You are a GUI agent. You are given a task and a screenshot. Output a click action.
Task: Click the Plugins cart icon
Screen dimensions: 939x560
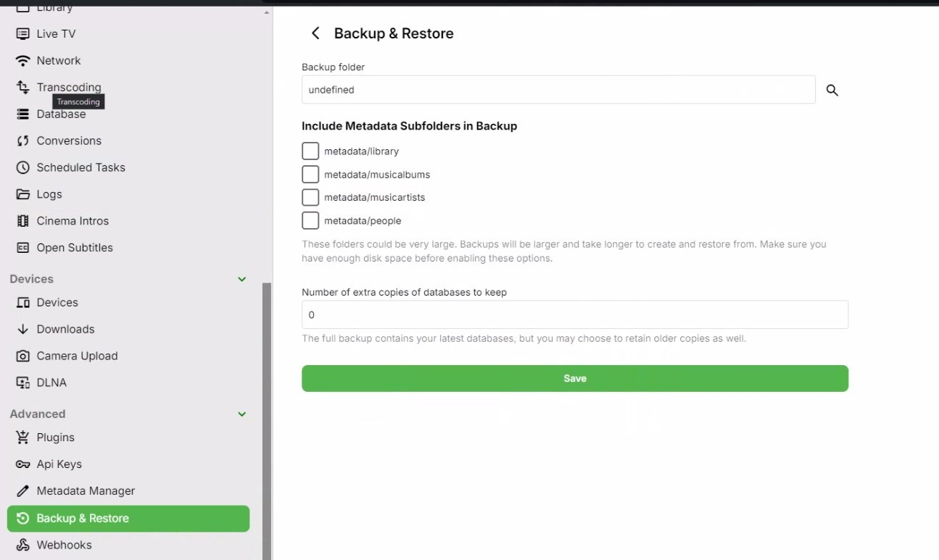23,438
